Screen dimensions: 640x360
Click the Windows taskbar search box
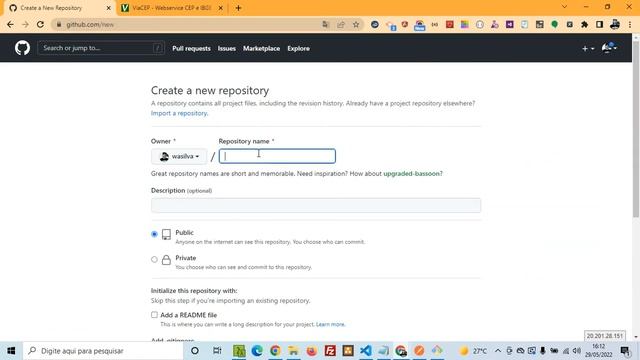coord(103,351)
